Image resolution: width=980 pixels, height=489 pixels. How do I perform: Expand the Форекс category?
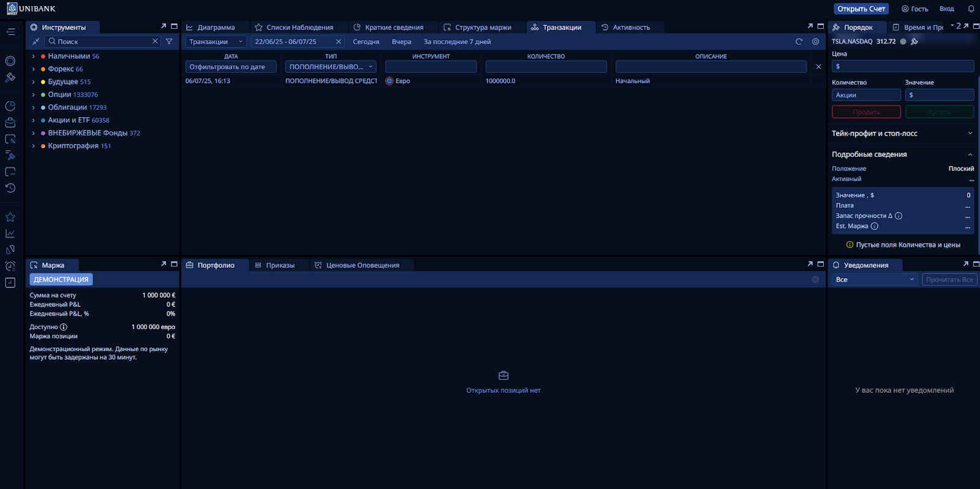pos(34,69)
